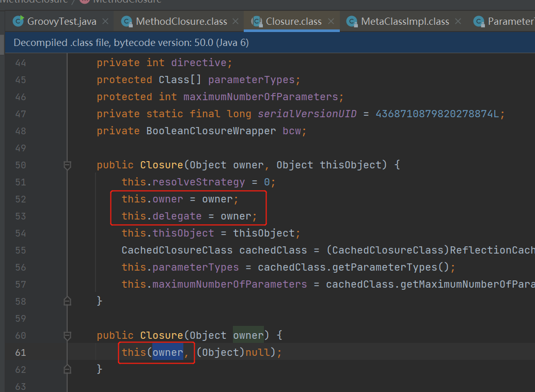This screenshot has width=535, height=392.
Task: Click the bcw field name on line 48
Action: click(292, 131)
